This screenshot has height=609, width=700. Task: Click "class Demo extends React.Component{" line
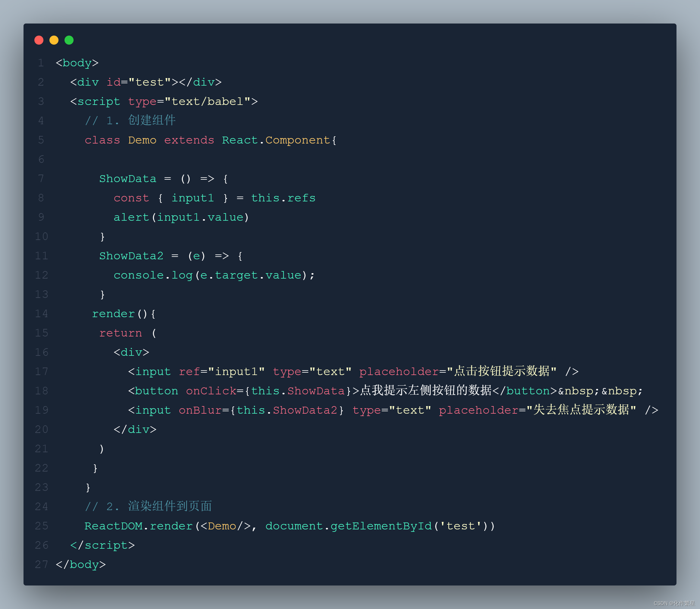(211, 140)
